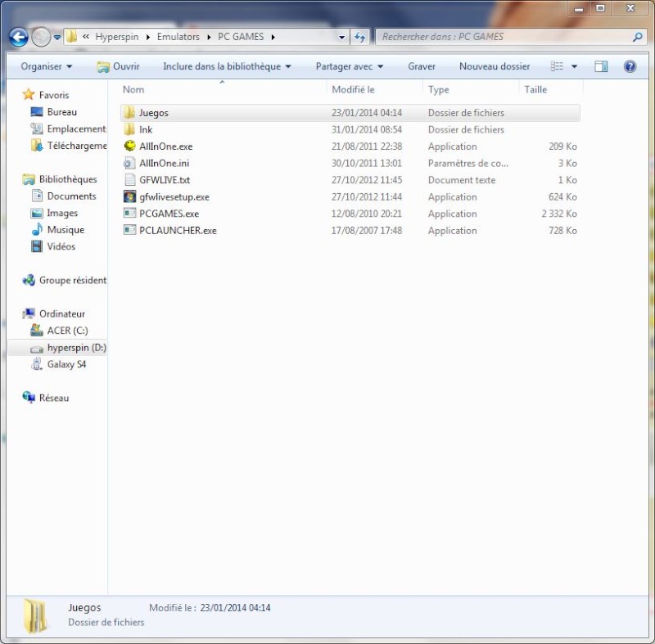The width and height of the screenshot is (655, 644).
Task: Select the lnk folder icon
Action: [x=129, y=129]
